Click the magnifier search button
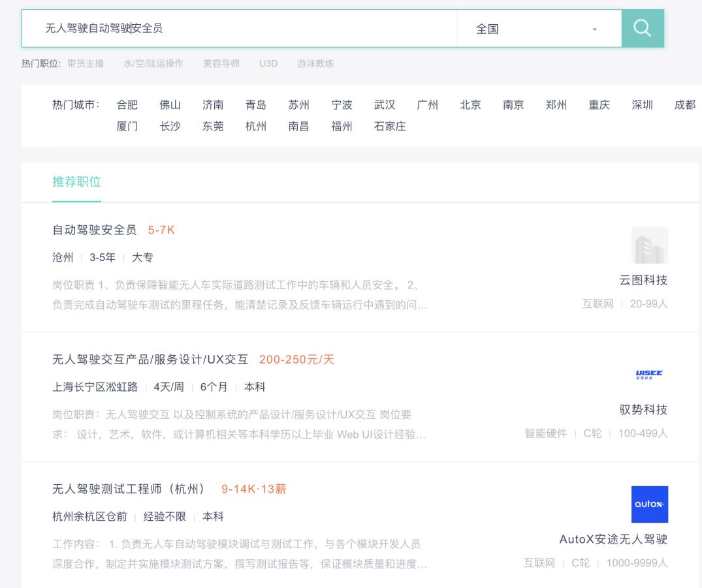 pos(643,29)
